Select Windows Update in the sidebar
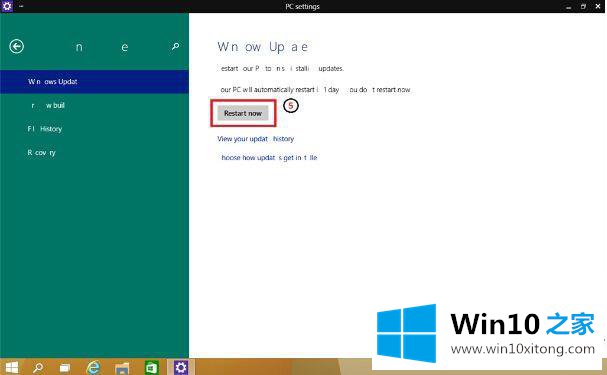Viewport: 607px width, 375px height. pyautogui.click(x=94, y=82)
